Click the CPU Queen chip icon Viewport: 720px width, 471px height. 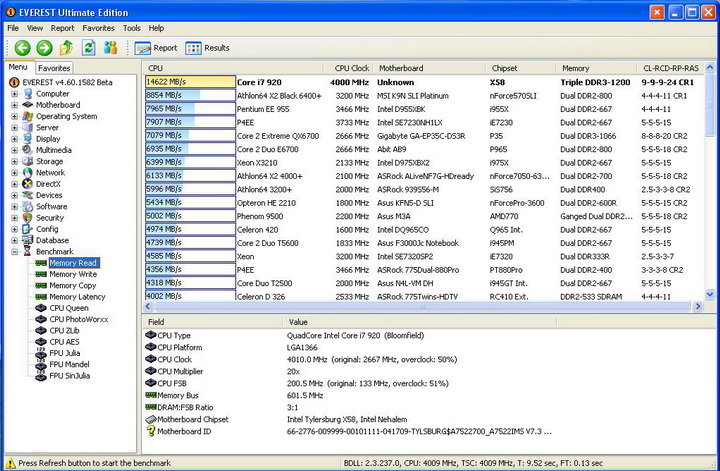[x=41, y=308]
